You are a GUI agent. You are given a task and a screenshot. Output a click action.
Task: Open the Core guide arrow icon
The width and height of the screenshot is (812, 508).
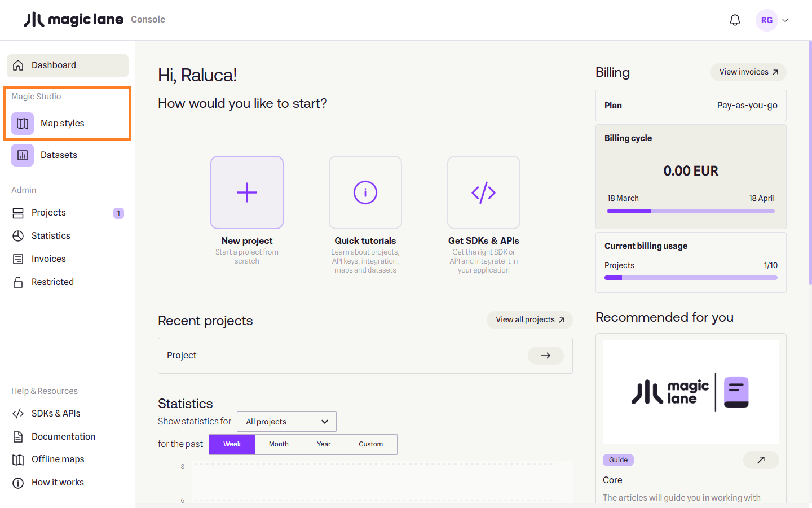pyautogui.click(x=761, y=460)
